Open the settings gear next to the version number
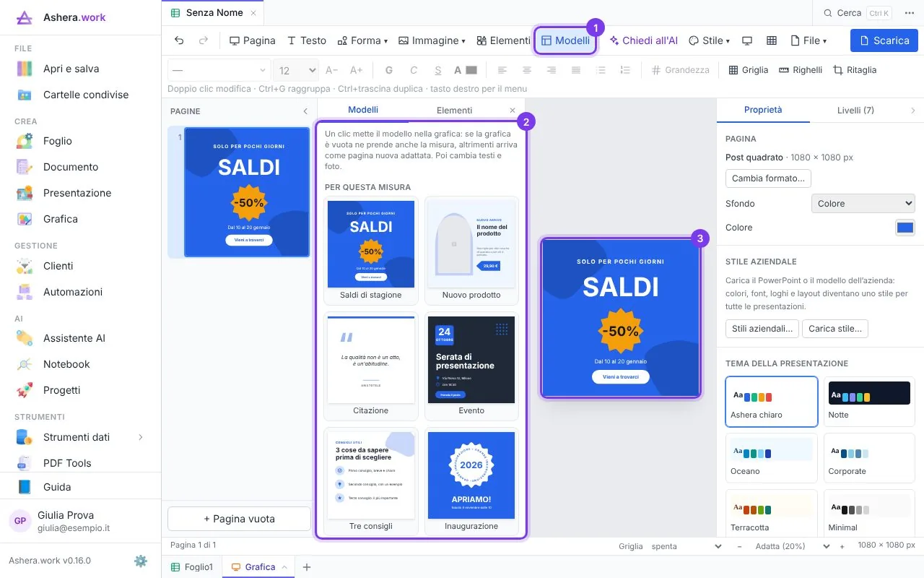 pos(141,561)
